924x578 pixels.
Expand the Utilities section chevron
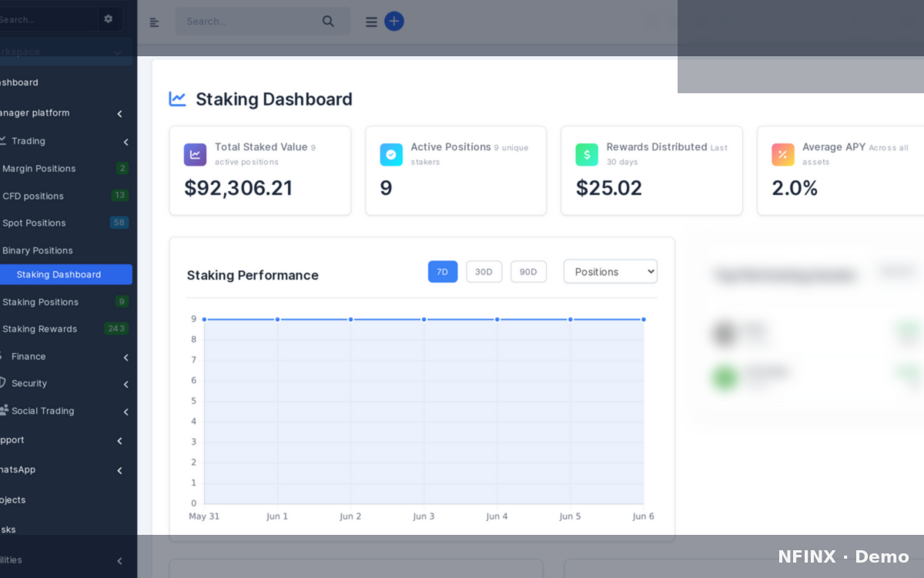click(119, 561)
